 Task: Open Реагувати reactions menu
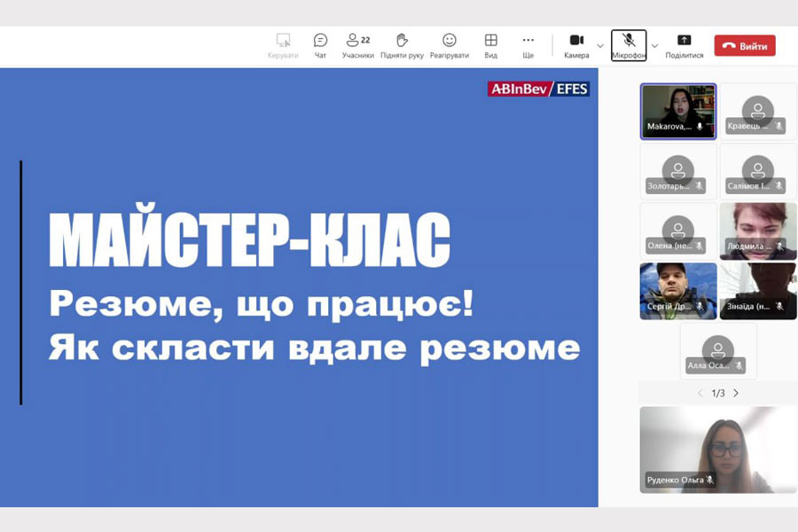coord(450,45)
